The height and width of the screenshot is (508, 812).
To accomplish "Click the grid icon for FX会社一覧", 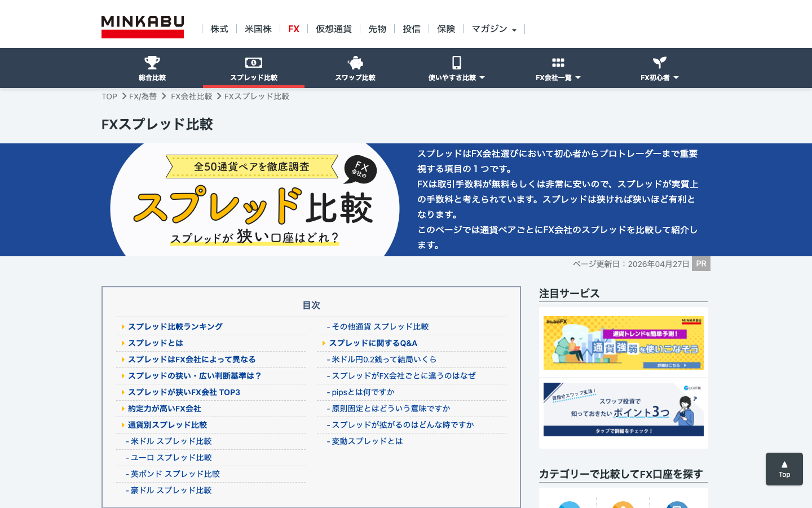I will pyautogui.click(x=558, y=63).
